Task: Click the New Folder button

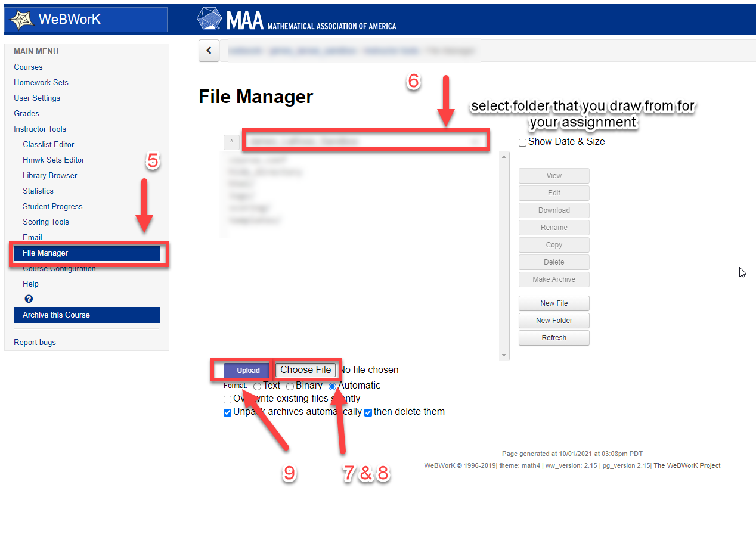Action: tap(554, 321)
